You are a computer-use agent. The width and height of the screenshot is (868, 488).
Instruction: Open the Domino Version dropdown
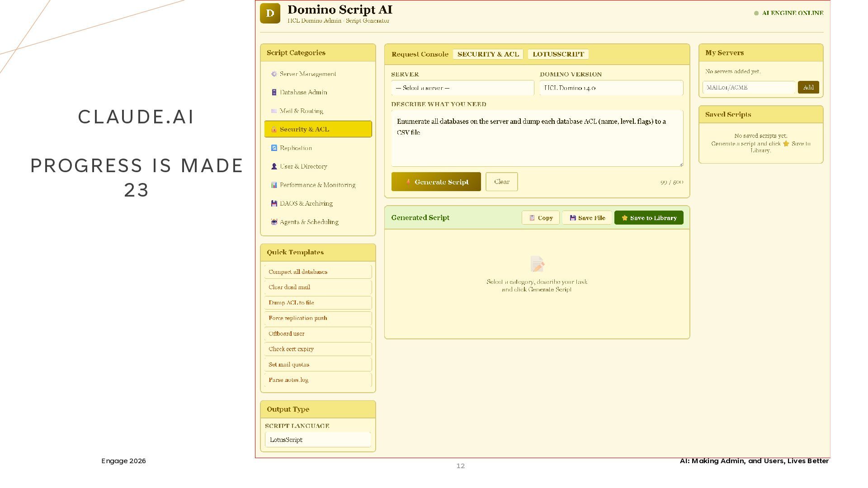pos(611,88)
